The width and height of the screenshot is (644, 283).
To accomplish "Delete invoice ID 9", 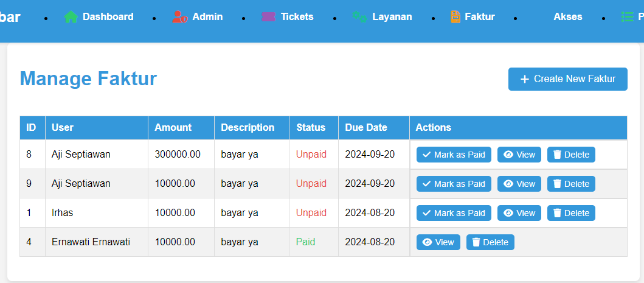I will click(x=571, y=184).
